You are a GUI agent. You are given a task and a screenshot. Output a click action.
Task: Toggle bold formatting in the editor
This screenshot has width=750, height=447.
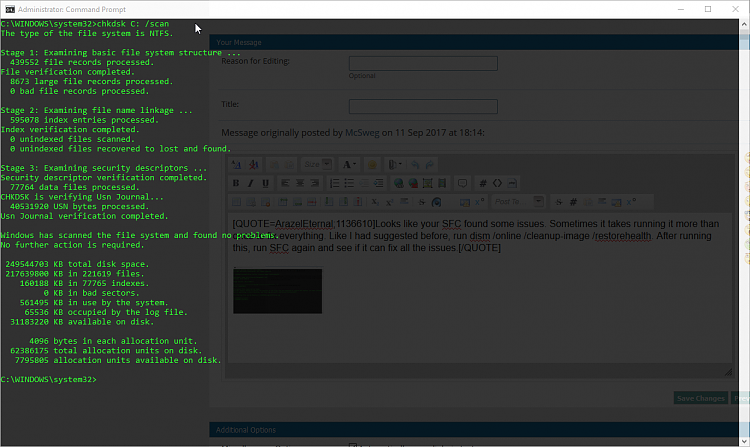pos(237,184)
